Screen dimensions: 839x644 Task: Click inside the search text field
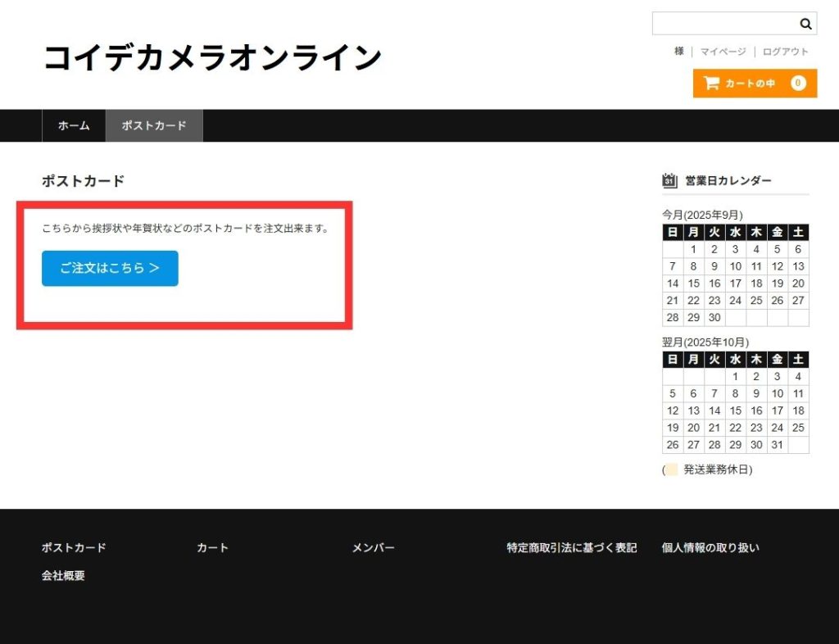click(x=723, y=24)
